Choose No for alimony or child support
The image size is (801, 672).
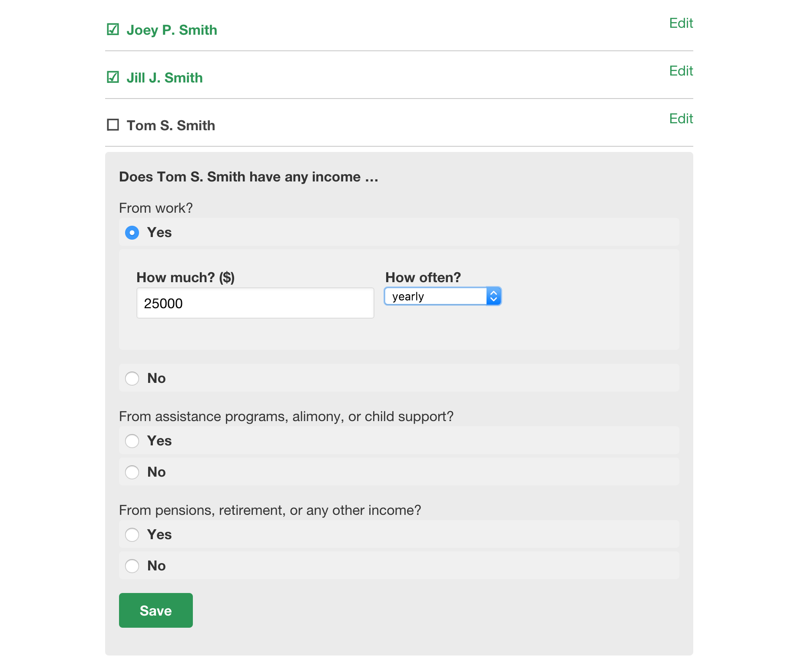pyautogui.click(x=132, y=472)
